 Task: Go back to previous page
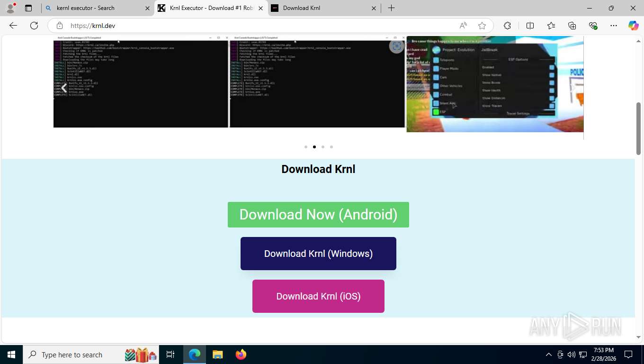[x=13, y=26]
